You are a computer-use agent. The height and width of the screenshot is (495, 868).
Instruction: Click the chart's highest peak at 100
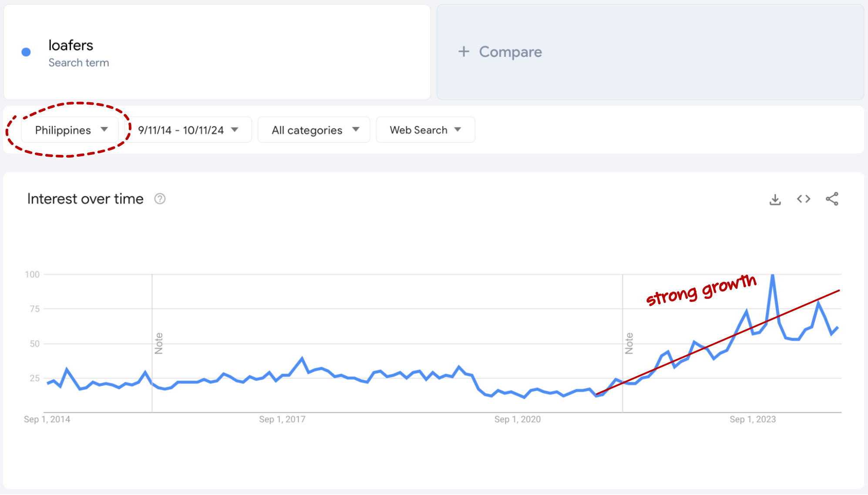pyautogui.click(x=773, y=275)
